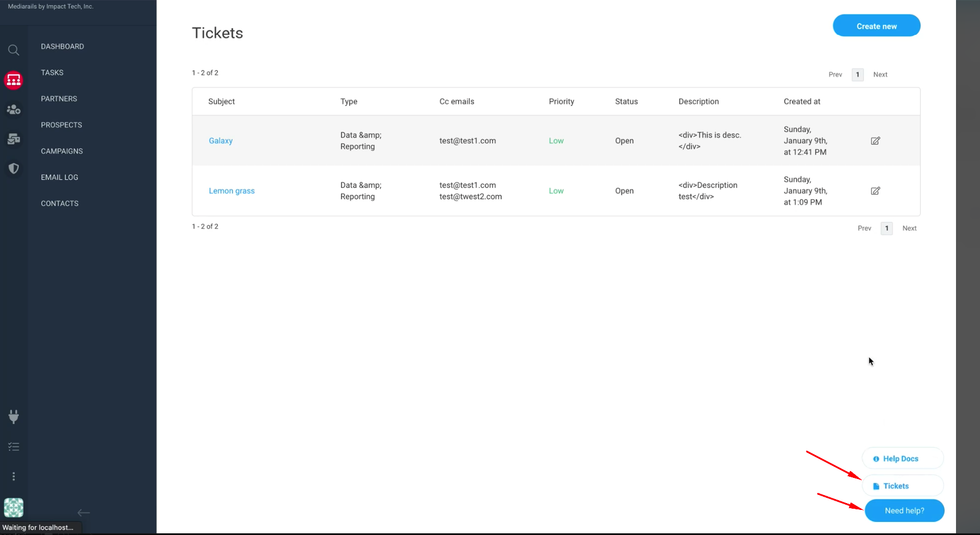Collapse the sidebar with the left arrow

[x=83, y=513]
